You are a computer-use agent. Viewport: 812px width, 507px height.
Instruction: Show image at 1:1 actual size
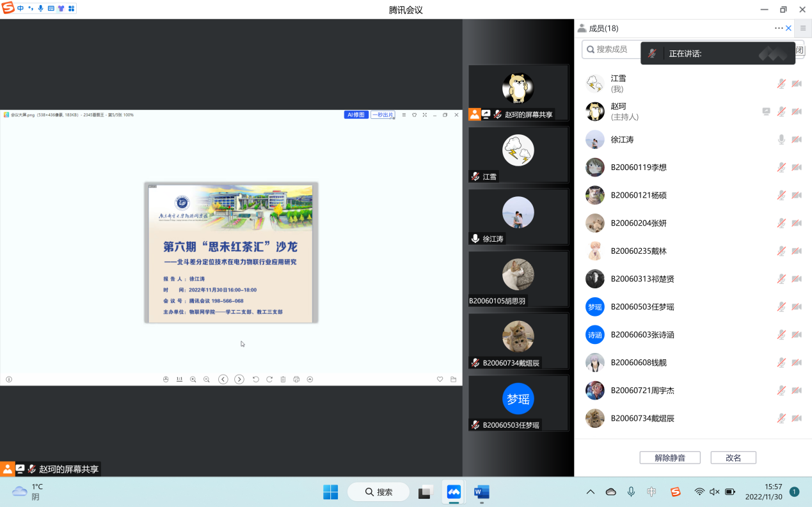coord(179,379)
